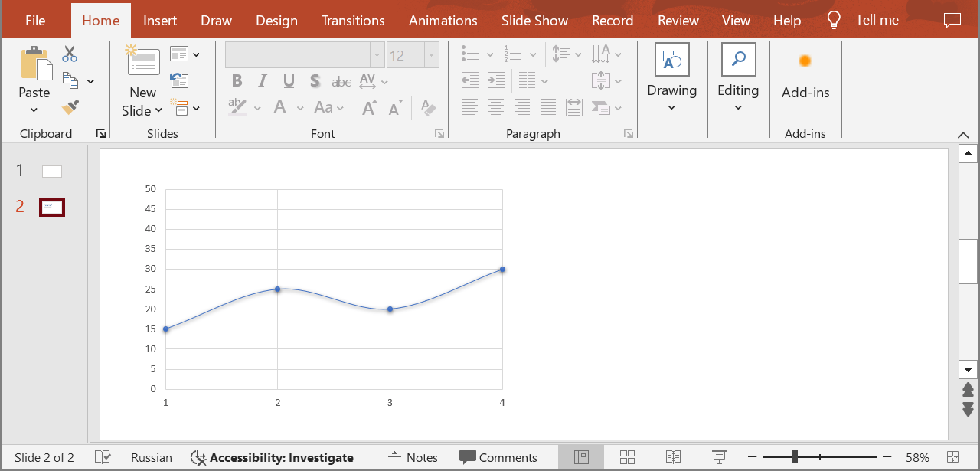This screenshot has height=471, width=980.
Task: Open the Design tab
Action: (276, 21)
